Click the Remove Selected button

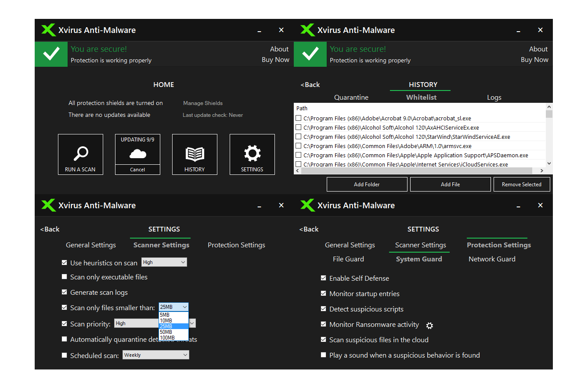pyautogui.click(x=522, y=185)
